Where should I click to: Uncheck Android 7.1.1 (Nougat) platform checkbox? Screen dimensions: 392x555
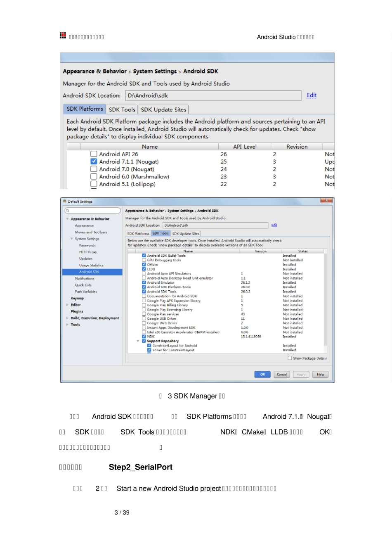[x=94, y=161]
